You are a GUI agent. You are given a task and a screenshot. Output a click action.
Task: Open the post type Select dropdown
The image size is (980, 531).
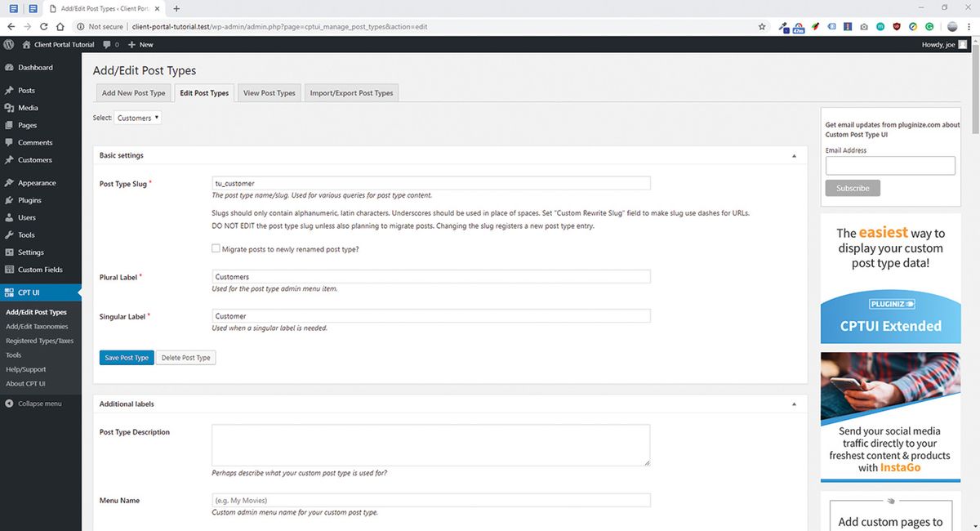[x=137, y=117]
